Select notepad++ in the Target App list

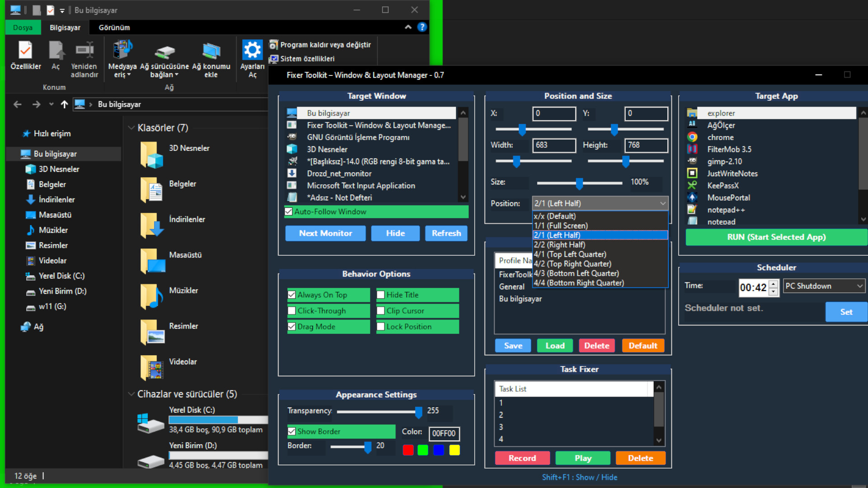726,209
